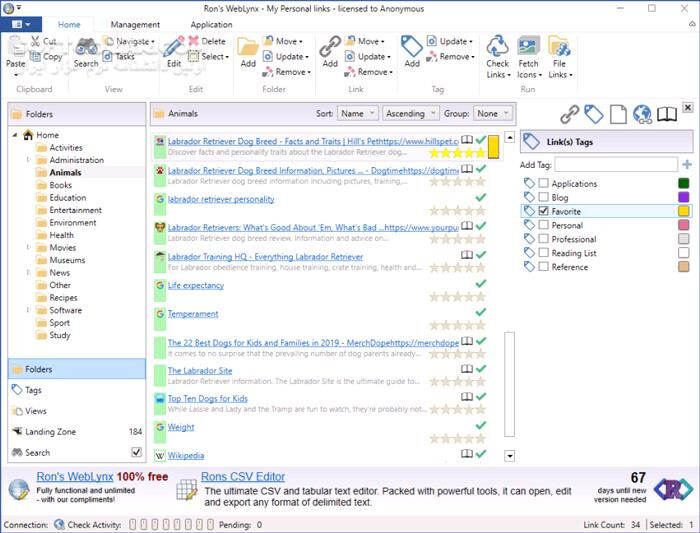Open the Sort Name dropdown
The image size is (700, 533).
pyautogui.click(x=358, y=114)
